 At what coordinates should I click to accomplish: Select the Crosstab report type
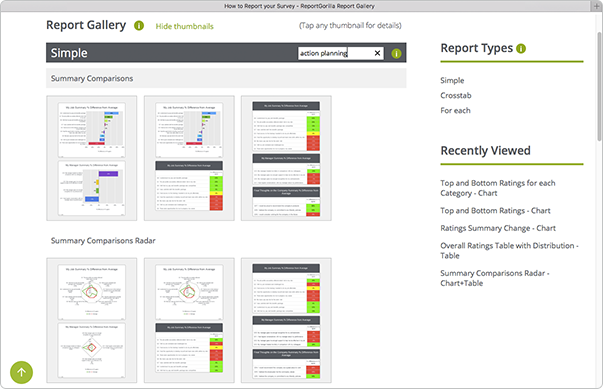pyautogui.click(x=456, y=95)
